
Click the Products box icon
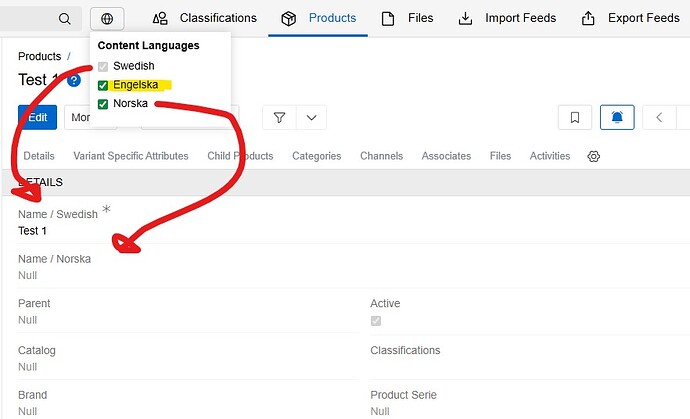point(289,18)
